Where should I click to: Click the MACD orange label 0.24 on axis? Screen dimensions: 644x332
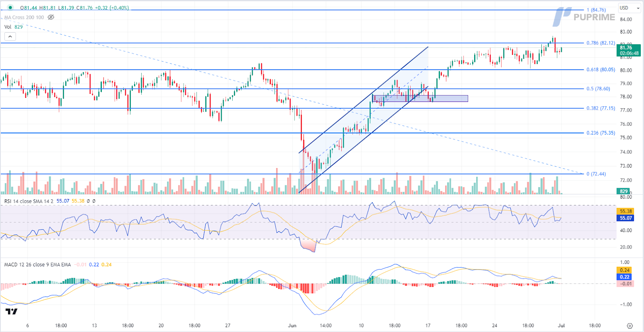coord(625,270)
